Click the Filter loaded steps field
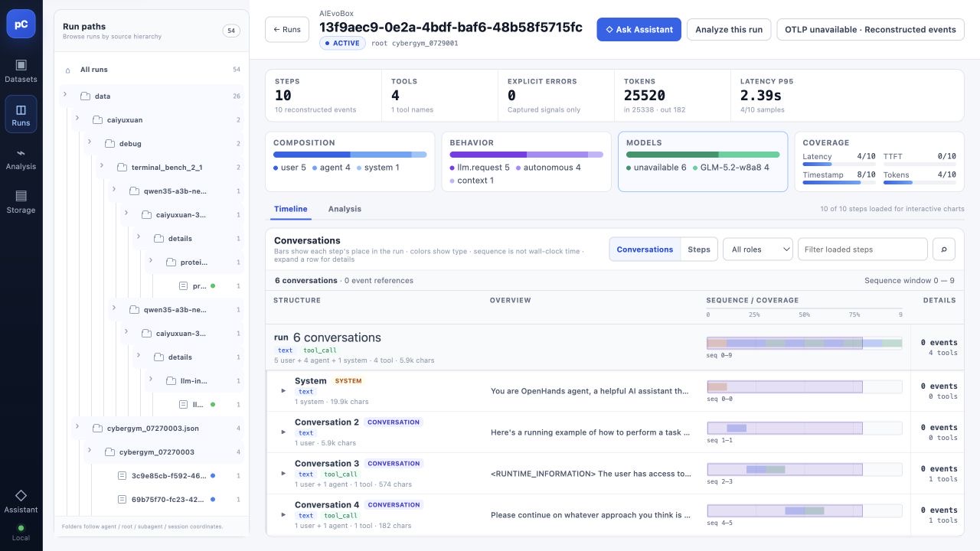This screenshot has width=980, height=551. 862,249
